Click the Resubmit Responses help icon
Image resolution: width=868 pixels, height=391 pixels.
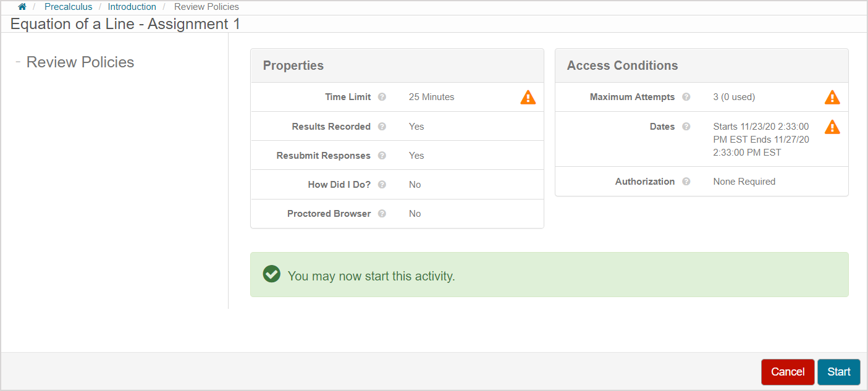pos(382,156)
